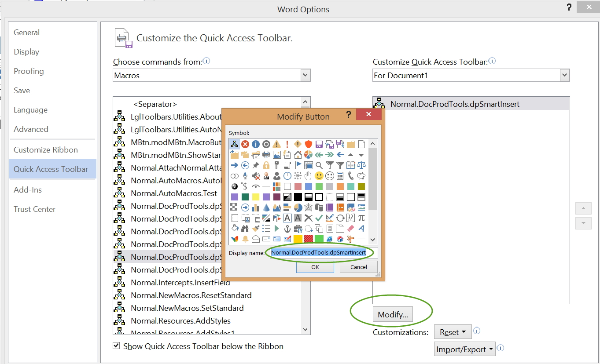
Task: Select the binoculars symbol
Action: pyautogui.click(x=246, y=228)
